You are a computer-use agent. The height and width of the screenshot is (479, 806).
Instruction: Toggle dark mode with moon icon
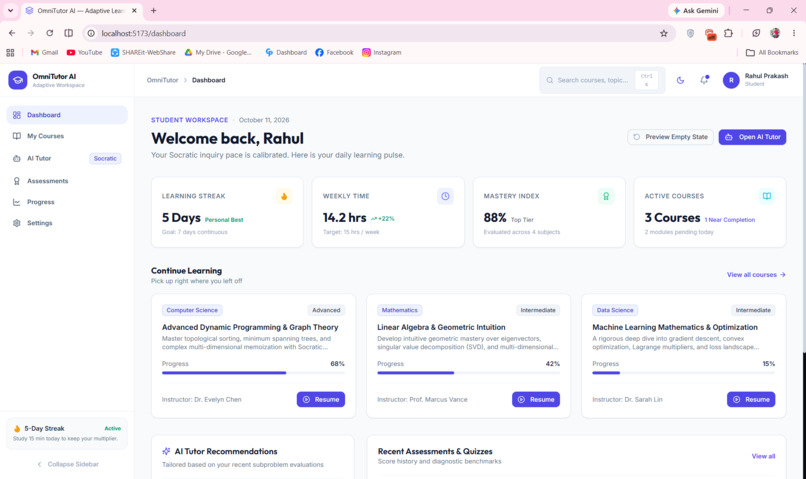680,80
